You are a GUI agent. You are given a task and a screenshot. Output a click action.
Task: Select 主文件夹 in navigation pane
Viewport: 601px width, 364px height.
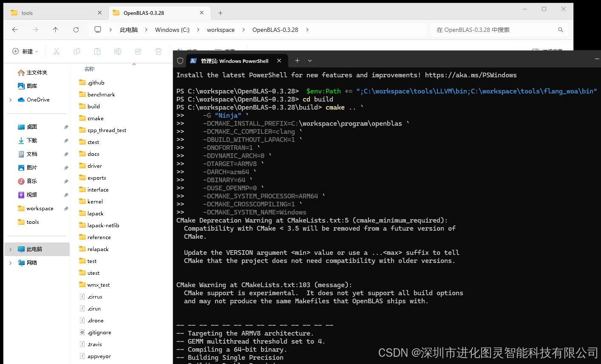tap(37, 73)
